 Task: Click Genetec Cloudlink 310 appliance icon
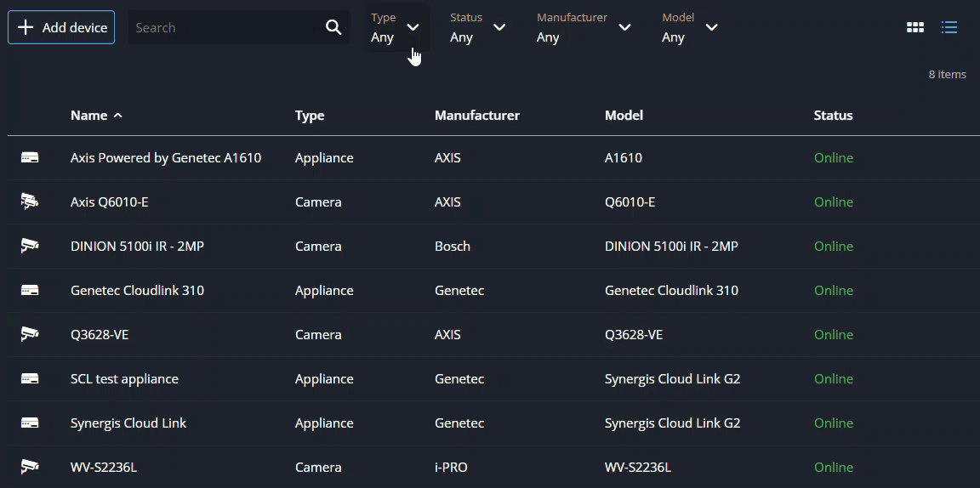click(x=30, y=291)
